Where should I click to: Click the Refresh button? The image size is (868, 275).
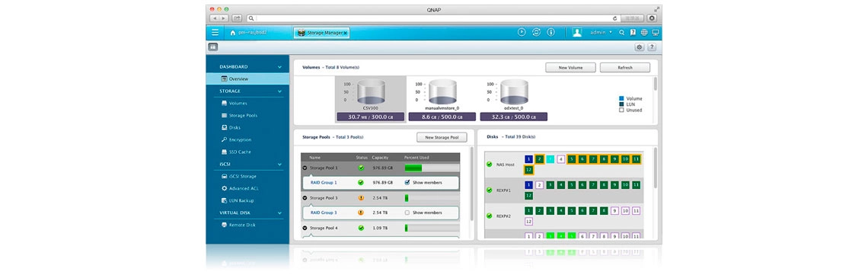click(625, 68)
